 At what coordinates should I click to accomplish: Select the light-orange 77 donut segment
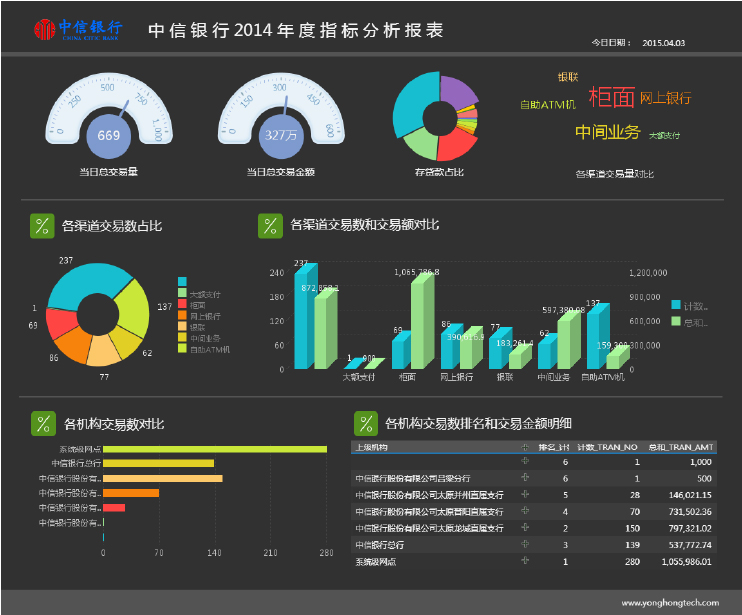pyautogui.click(x=103, y=351)
